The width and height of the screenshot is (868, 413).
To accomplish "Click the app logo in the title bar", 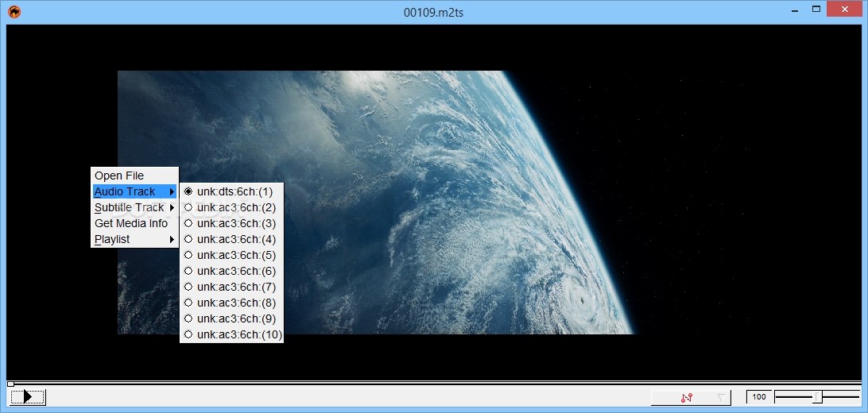I will pyautogui.click(x=14, y=12).
